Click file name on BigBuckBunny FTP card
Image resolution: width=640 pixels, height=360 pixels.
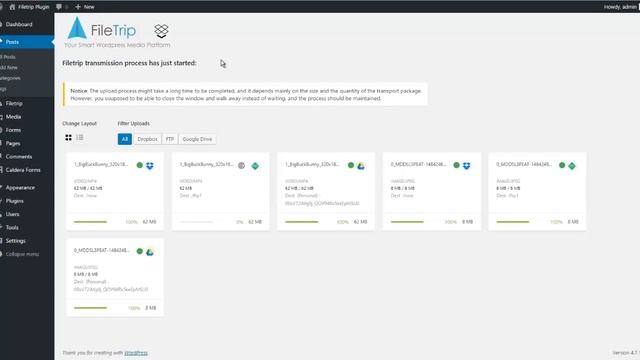207,164
